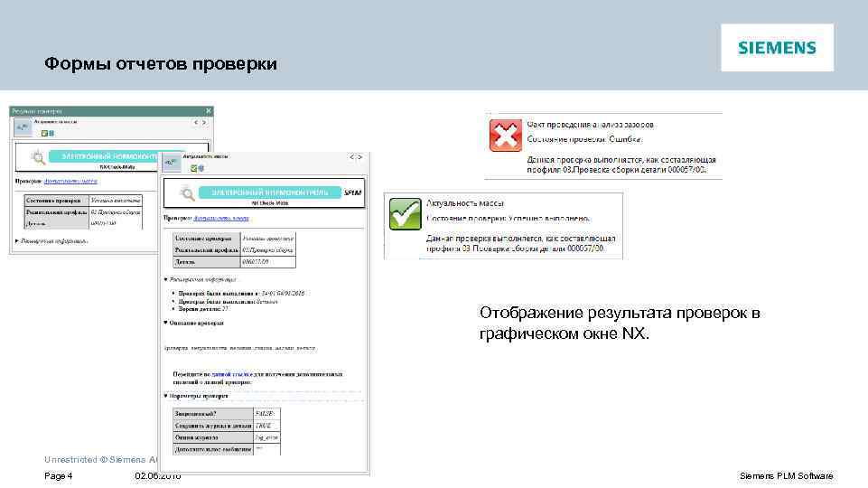The width and height of the screenshot is (868, 488).
Task: Click the 'Page 4' footer label
Action: [58, 476]
